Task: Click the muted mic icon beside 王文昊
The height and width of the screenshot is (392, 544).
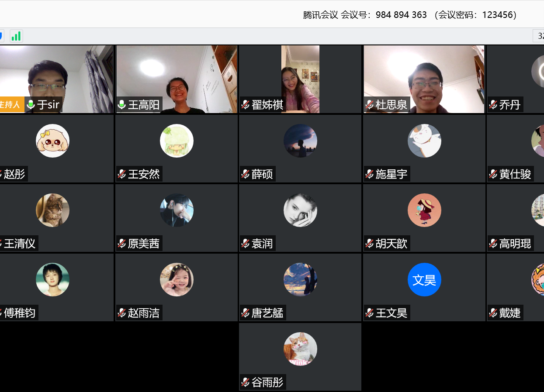Action: click(x=370, y=313)
